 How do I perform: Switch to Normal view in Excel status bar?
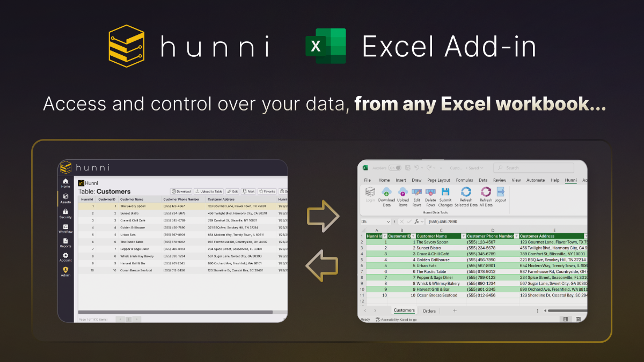click(565, 319)
